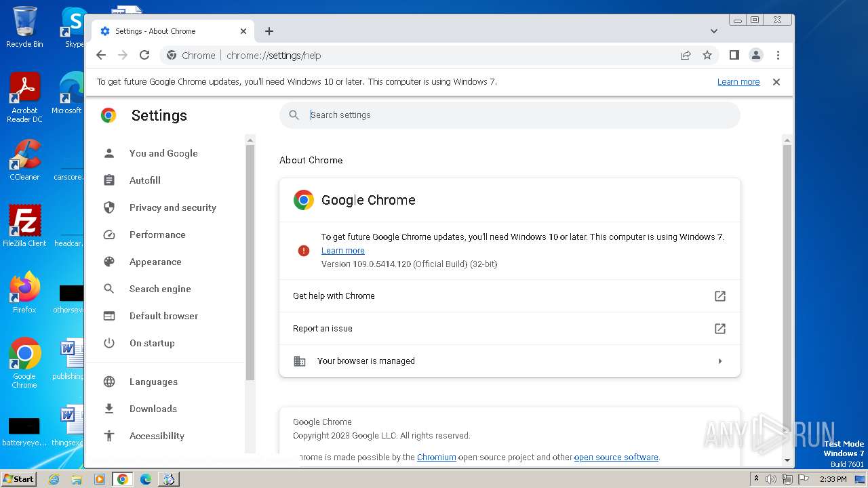Open the tab search chevron

(714, 31)
